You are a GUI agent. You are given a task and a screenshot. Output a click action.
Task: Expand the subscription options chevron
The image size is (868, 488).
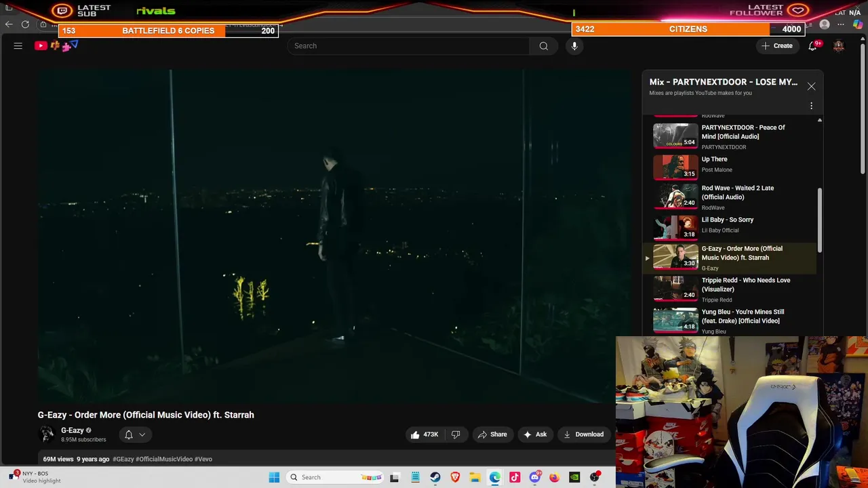coord(142,434)
